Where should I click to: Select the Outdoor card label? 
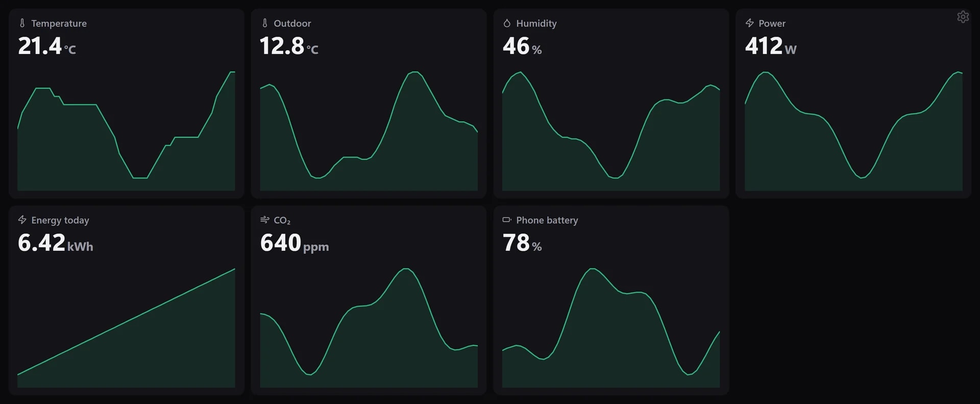pyautogui.click(x=292, y=23)
